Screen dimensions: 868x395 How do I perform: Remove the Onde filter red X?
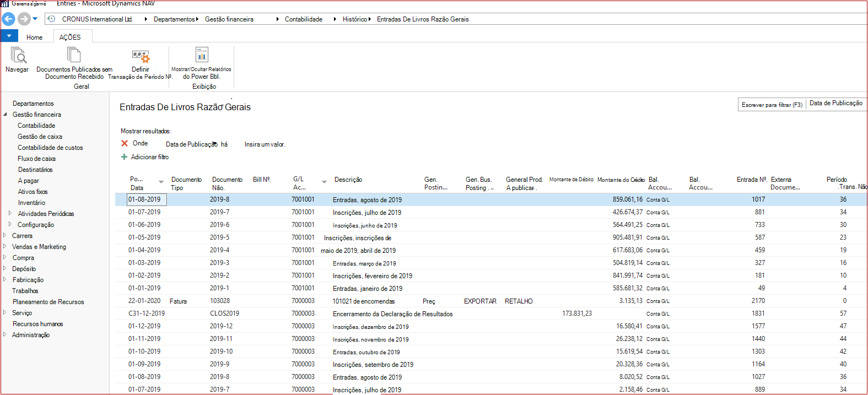[125, 143]
